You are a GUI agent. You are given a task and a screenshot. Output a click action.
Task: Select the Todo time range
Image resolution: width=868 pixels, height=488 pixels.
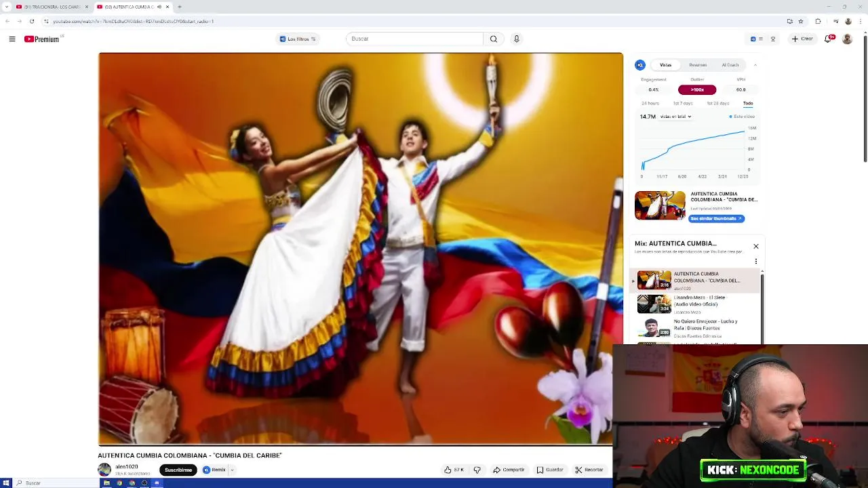coord(748,103)
